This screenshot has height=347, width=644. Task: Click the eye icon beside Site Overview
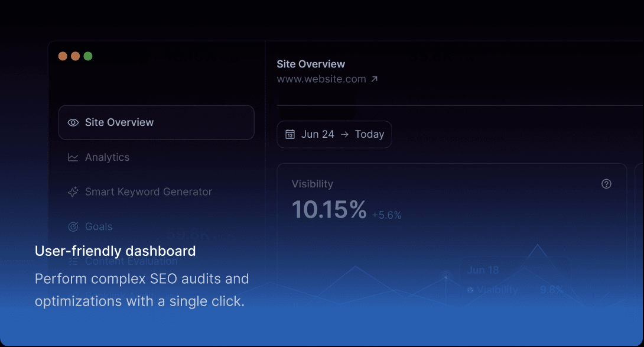(73, 122)
